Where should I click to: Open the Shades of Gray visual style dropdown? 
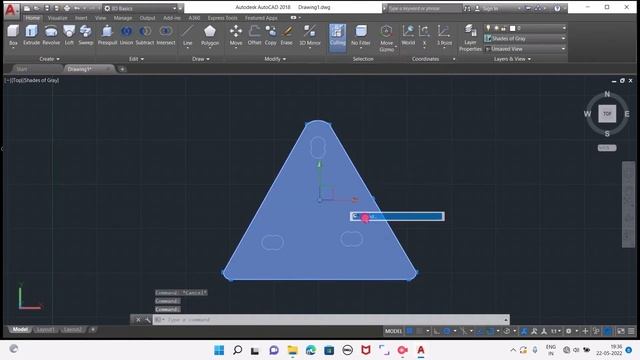tap(525, 38)
